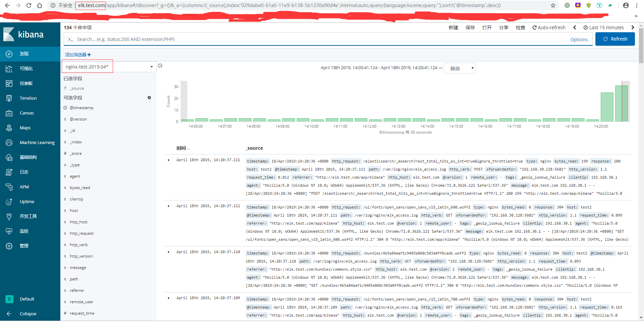
Task: Open the APM section
Action: tap(24, 187)
